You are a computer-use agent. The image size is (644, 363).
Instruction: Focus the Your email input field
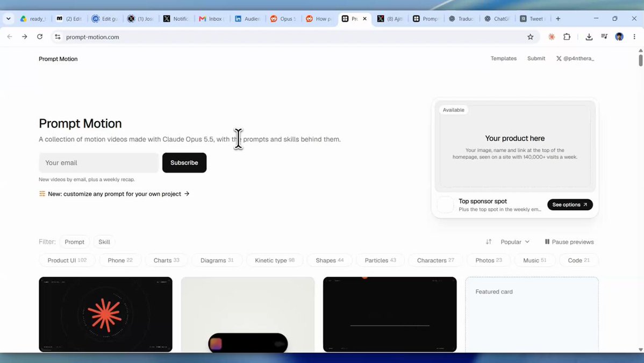pos(98,163)
